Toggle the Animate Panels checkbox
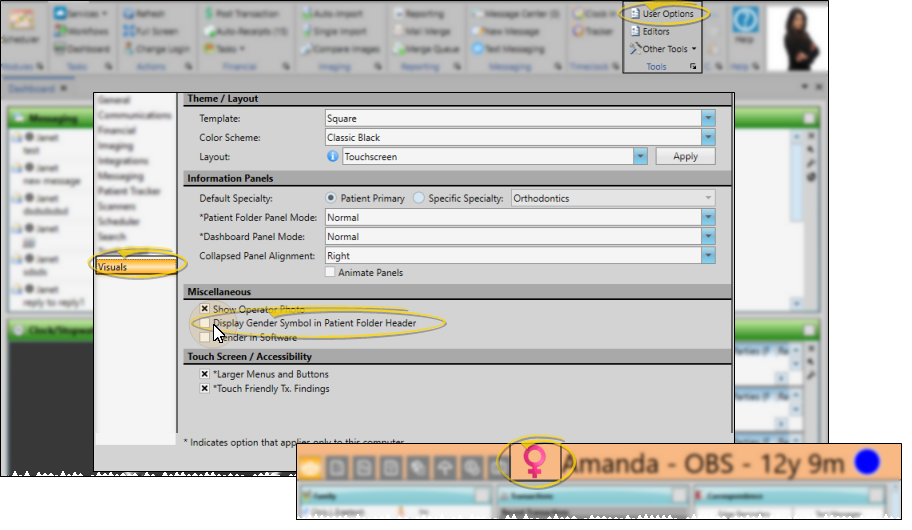Viewport: 912px width, 530px height. coord(331,273)
